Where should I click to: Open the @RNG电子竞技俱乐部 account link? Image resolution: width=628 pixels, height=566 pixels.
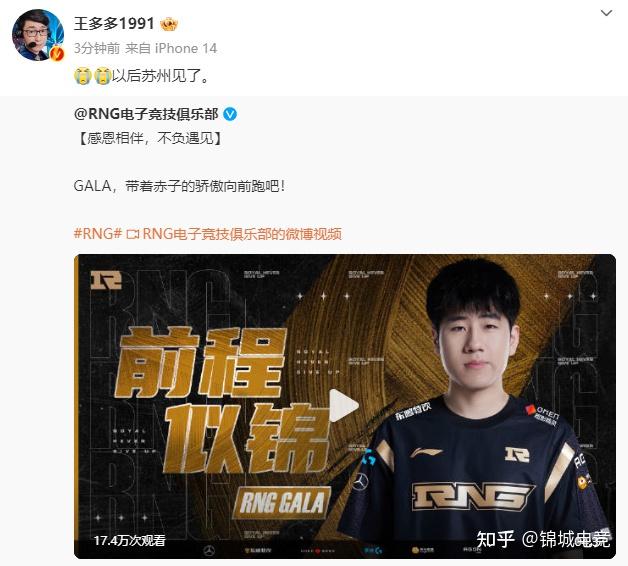(146, 114)
